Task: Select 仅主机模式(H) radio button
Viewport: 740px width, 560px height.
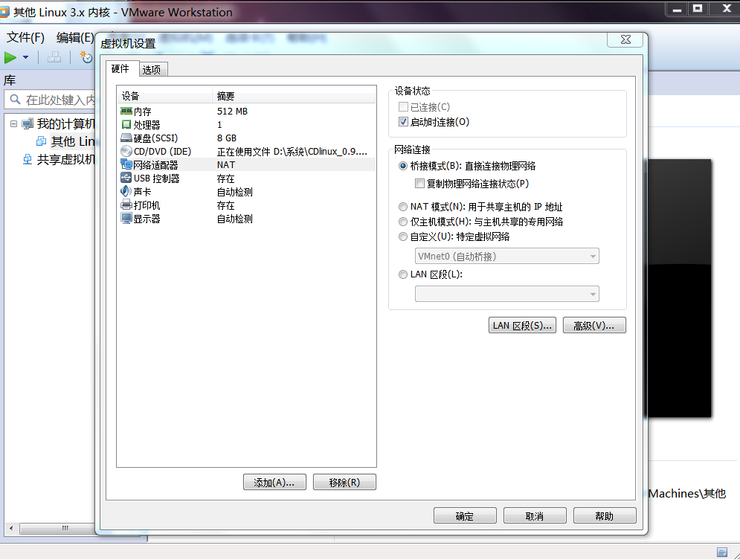Action: (402, 222)
